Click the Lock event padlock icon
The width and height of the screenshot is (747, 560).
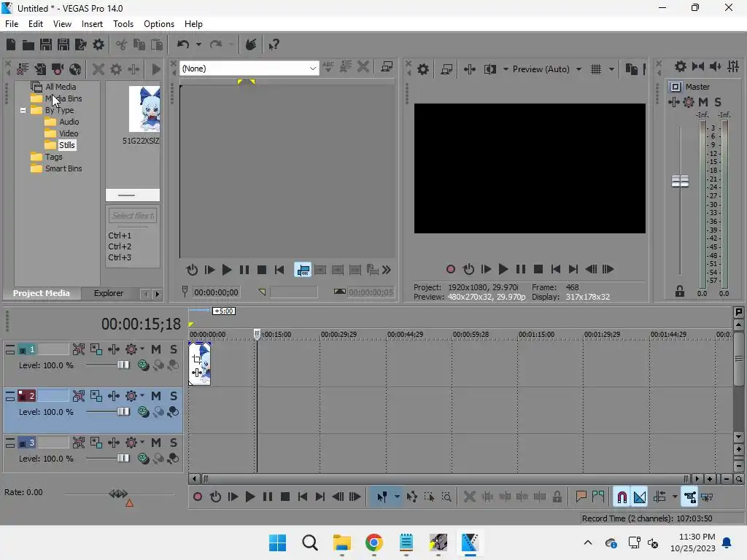(x=557, y=497)
